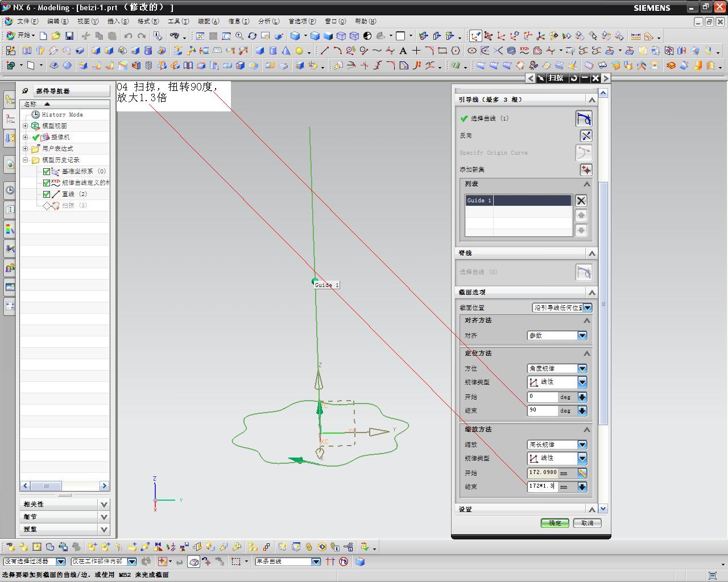Open the 帮助 menu
Screen dimensions: 728x582
[365, 21]
